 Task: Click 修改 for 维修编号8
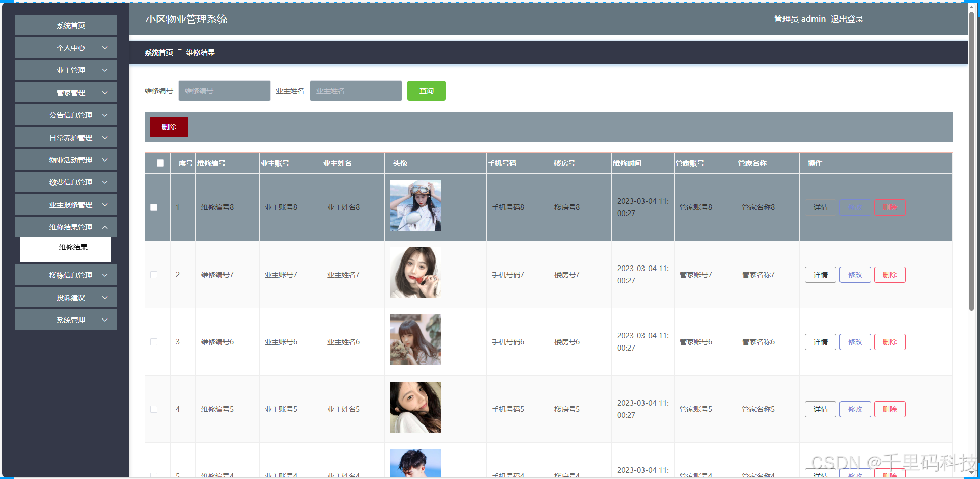(x=855, y=207)
